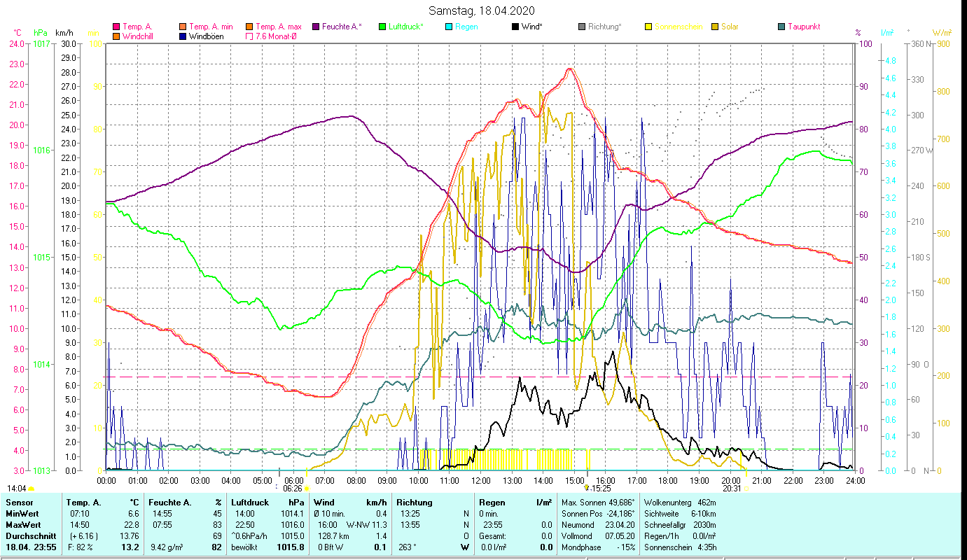Click the Taupunkt legend label
Screen dimensions: 967x560
(x=803, y=27)
